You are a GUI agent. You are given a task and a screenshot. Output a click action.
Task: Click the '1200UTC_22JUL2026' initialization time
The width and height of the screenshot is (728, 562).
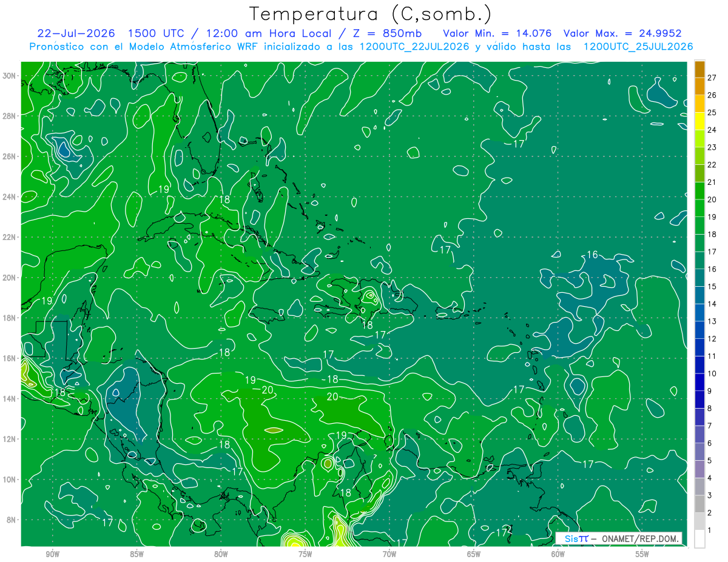415,47
